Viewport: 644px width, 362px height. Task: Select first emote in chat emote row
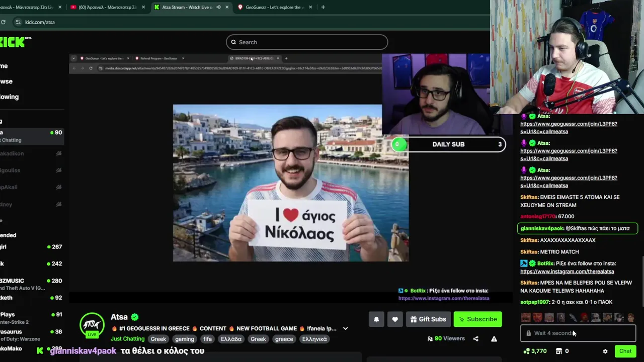tap(526, 317)
